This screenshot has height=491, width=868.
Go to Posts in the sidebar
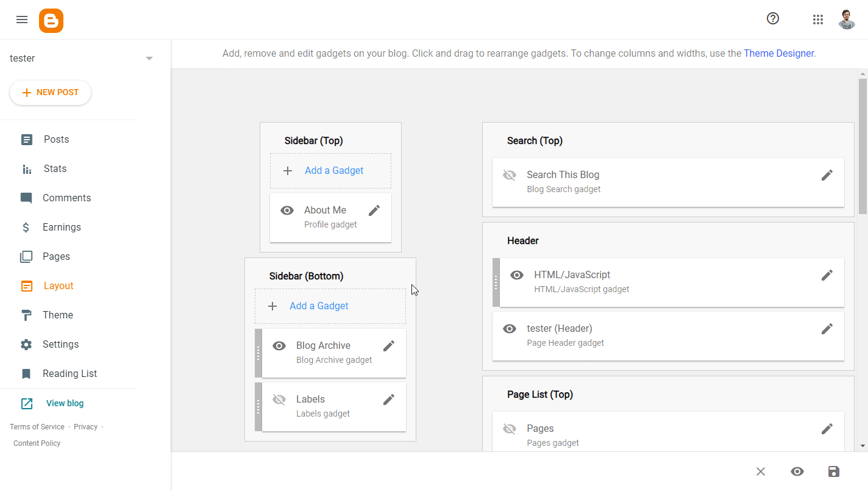coord(56,140)
